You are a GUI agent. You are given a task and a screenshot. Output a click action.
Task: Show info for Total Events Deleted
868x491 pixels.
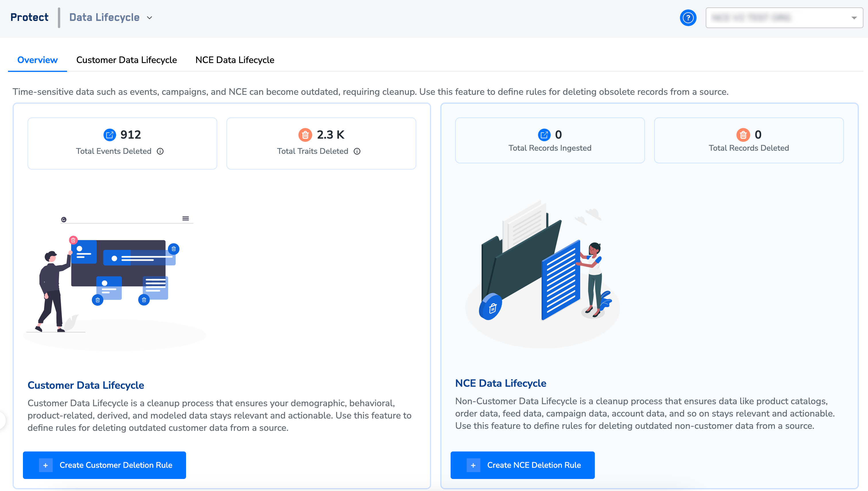[x=160, y=152]
